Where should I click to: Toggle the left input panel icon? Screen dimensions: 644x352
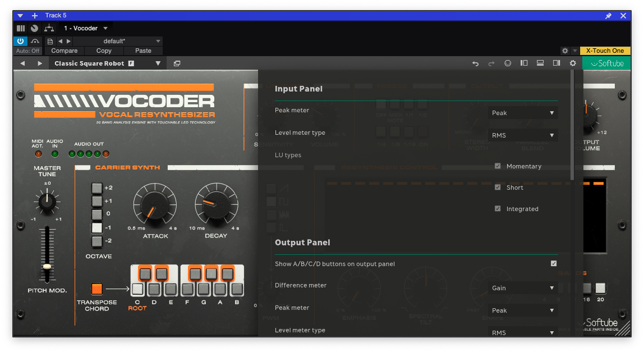(x=524, y=63)
